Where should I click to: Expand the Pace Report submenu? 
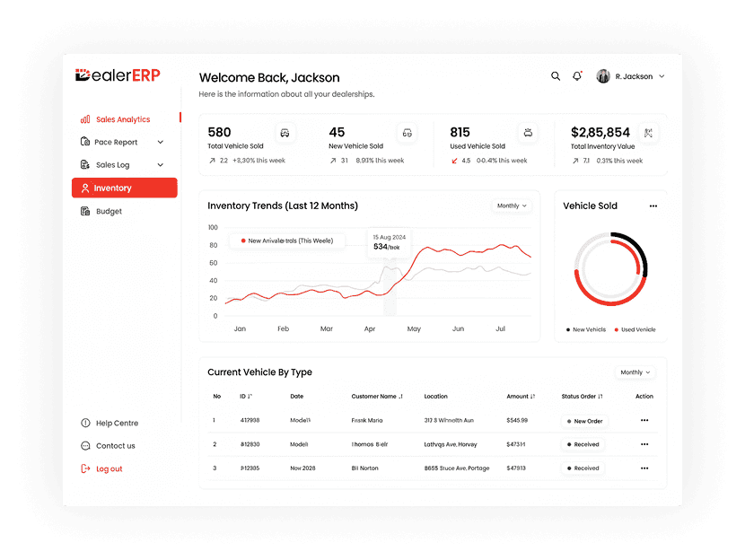coord(161,142)
